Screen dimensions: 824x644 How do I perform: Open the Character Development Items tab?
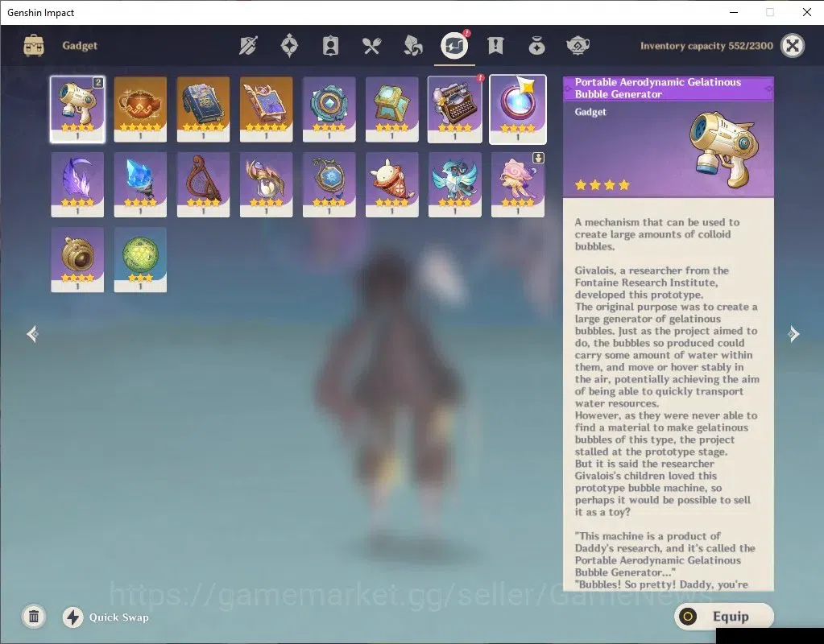(x=330, y=46)
